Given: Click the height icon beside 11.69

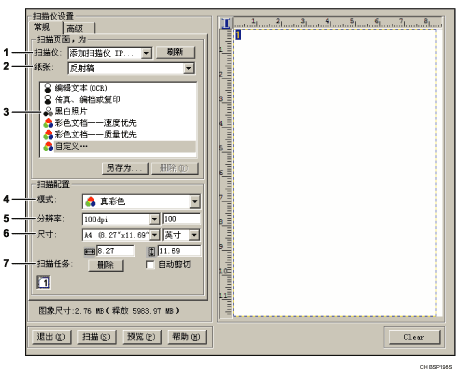Looking at the screenshot, I should coord(151,251).
